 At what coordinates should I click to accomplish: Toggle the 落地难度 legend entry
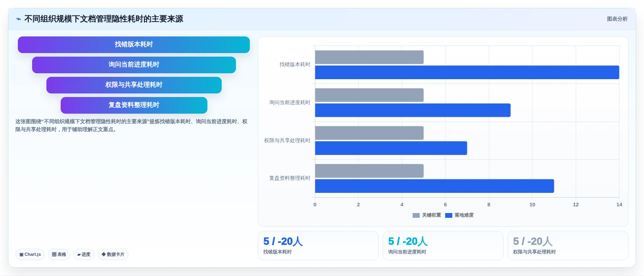(459, 215)
